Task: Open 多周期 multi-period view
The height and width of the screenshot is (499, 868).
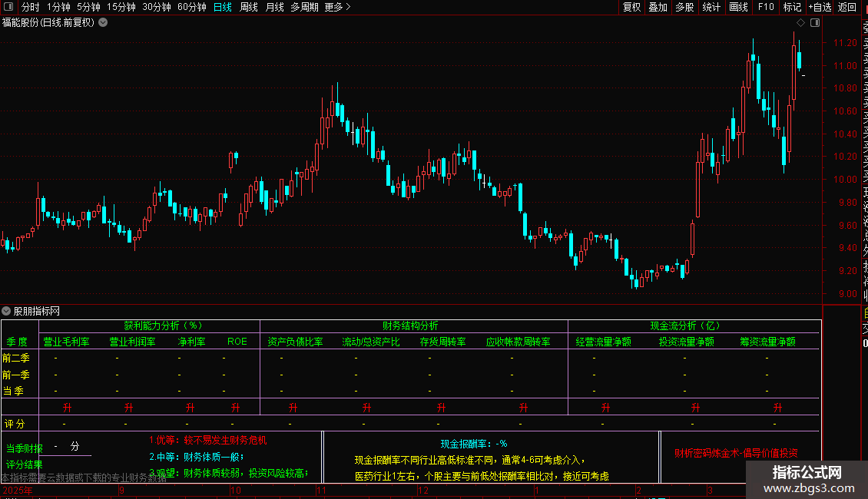Action: (304, 7)
